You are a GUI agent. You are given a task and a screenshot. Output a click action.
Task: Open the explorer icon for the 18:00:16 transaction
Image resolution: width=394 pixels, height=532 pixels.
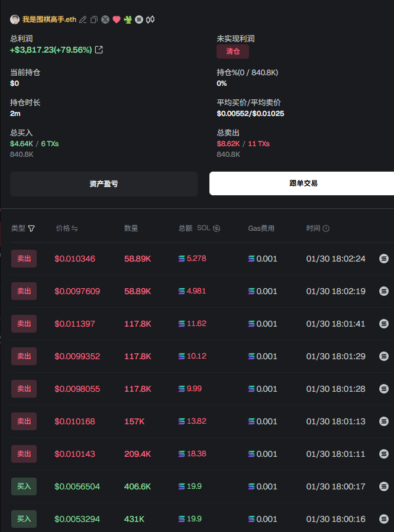(384, 519)
